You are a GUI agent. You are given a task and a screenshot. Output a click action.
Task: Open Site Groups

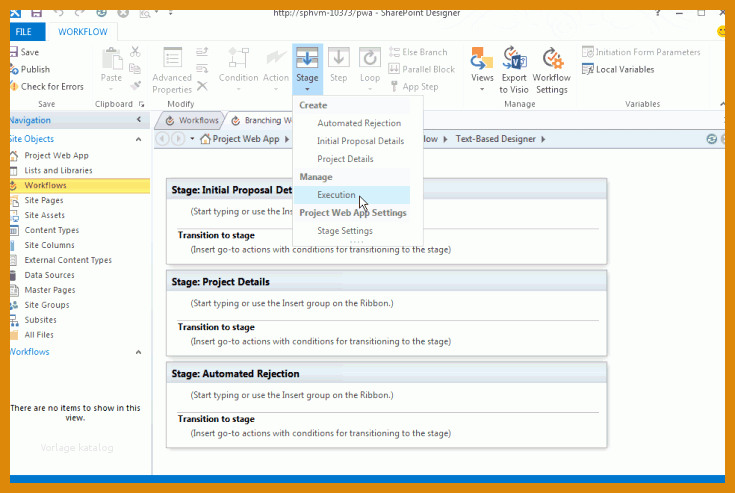pyautogui.click(x=47, y=305)
